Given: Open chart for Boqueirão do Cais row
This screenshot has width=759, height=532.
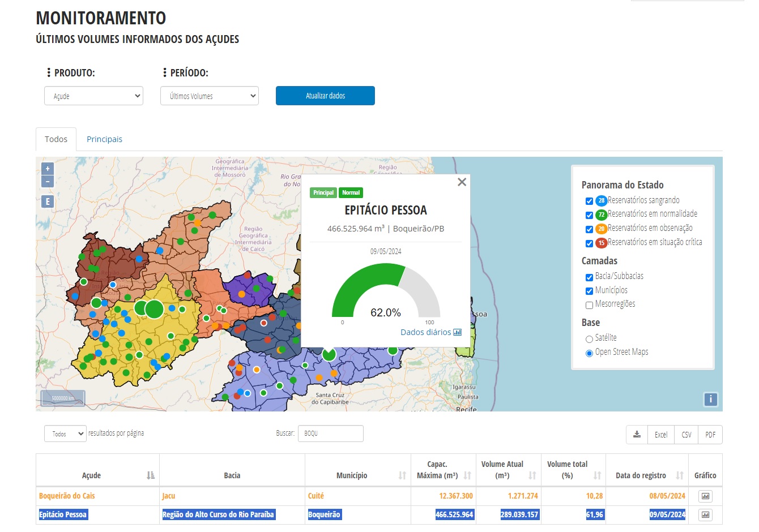Looking at the screenshot, I should 705,496.
